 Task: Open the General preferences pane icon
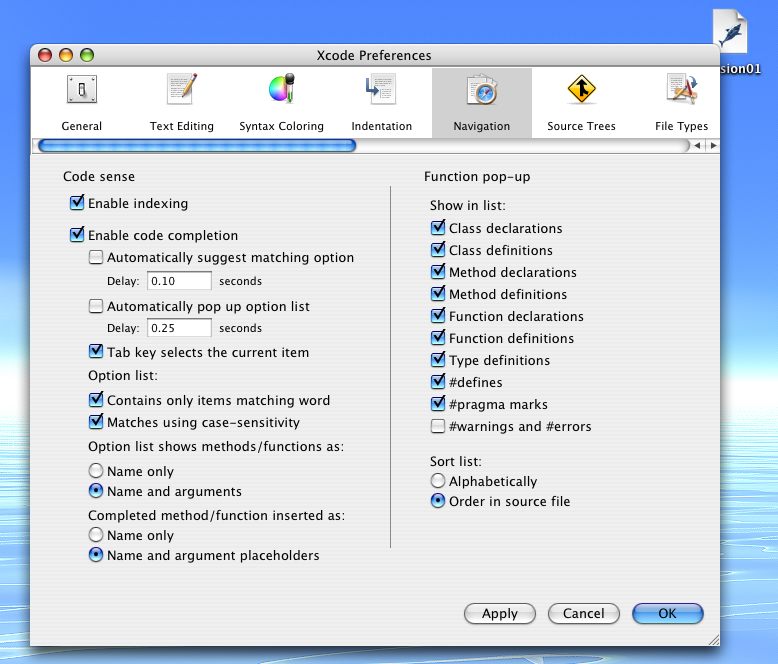[82, 90]
